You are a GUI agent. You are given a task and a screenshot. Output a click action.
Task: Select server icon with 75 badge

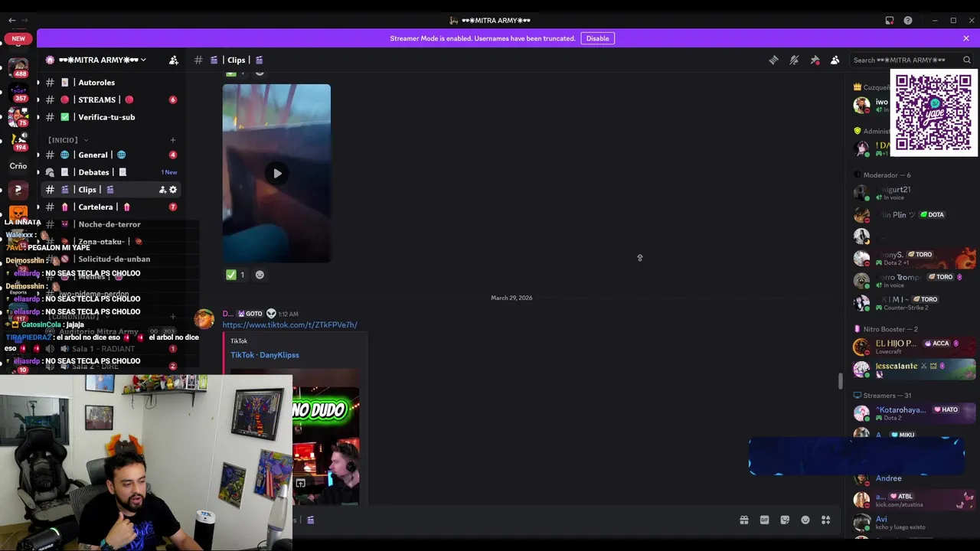(18, 116)
